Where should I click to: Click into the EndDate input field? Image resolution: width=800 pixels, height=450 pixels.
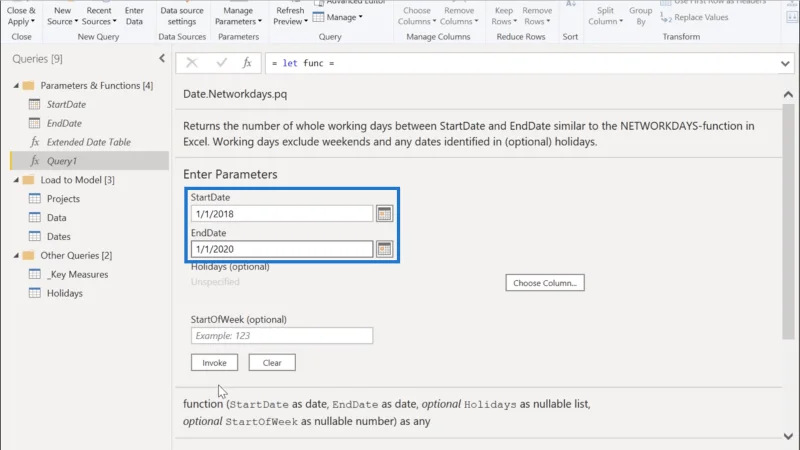pos(282,249)
